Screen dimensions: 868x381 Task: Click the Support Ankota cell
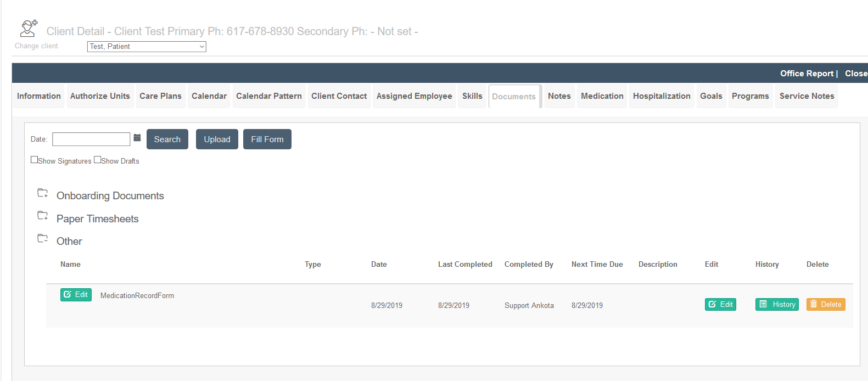529,306
